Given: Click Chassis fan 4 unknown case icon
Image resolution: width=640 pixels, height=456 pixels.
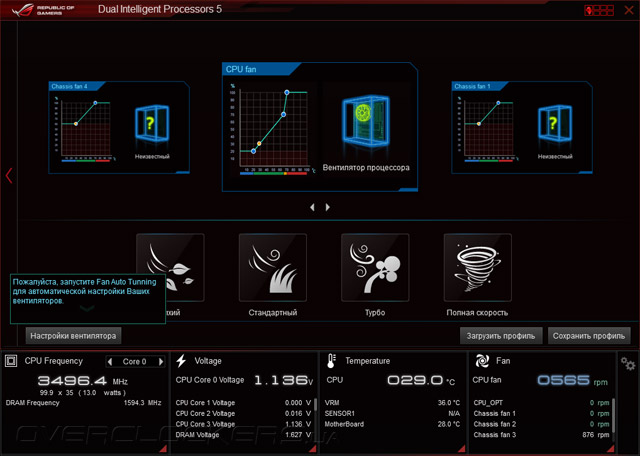Looking at the screenshot, I should 152,123.
